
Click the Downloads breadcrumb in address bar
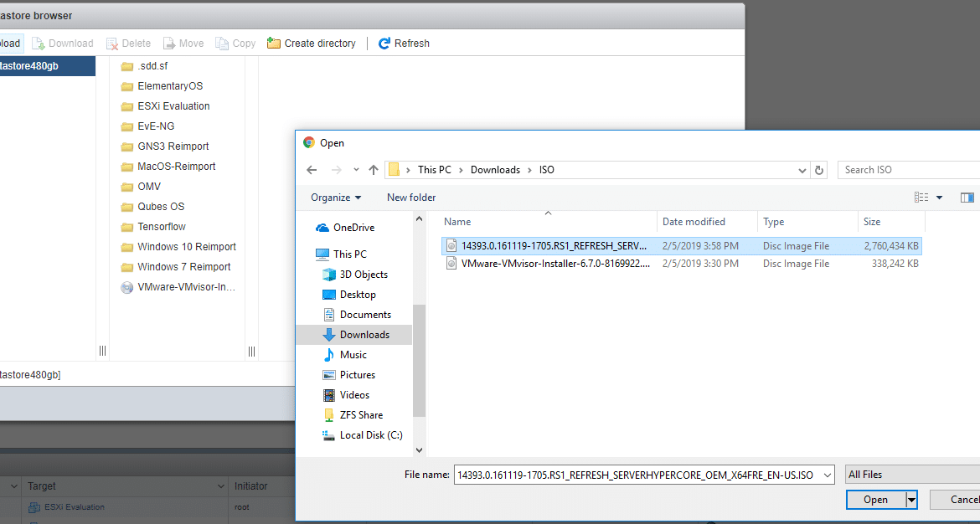tap(495, 170)
